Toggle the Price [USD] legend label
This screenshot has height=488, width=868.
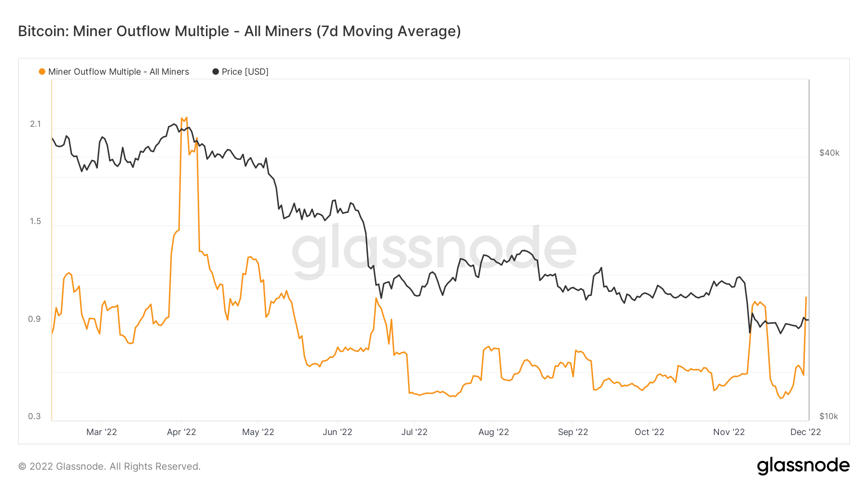pyautogui.click(x=245, y=72)
